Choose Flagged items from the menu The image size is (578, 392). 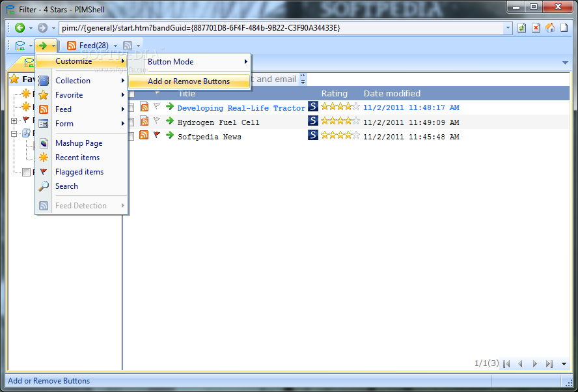click(x=81, y=172)
